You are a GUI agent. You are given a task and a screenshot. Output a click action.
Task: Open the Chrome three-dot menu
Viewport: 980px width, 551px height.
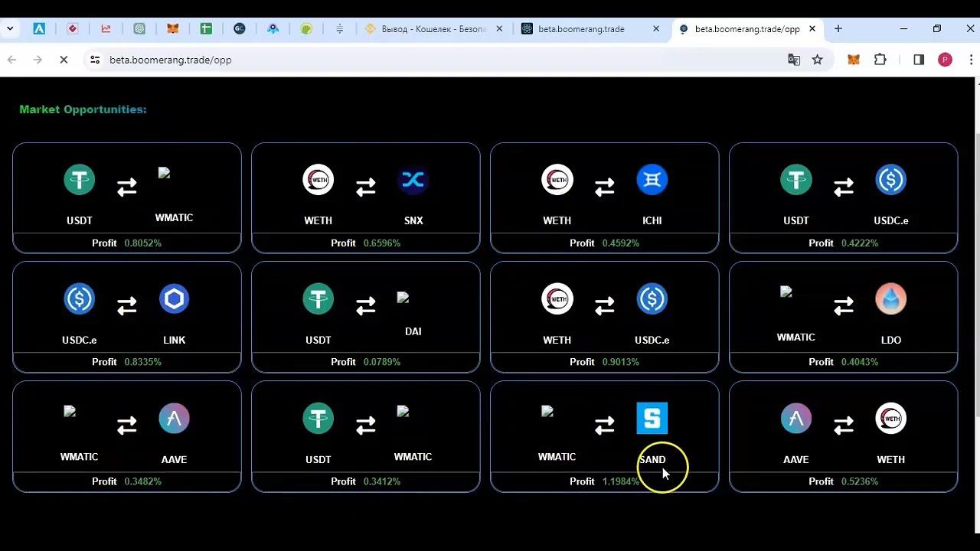pos(971,60)
